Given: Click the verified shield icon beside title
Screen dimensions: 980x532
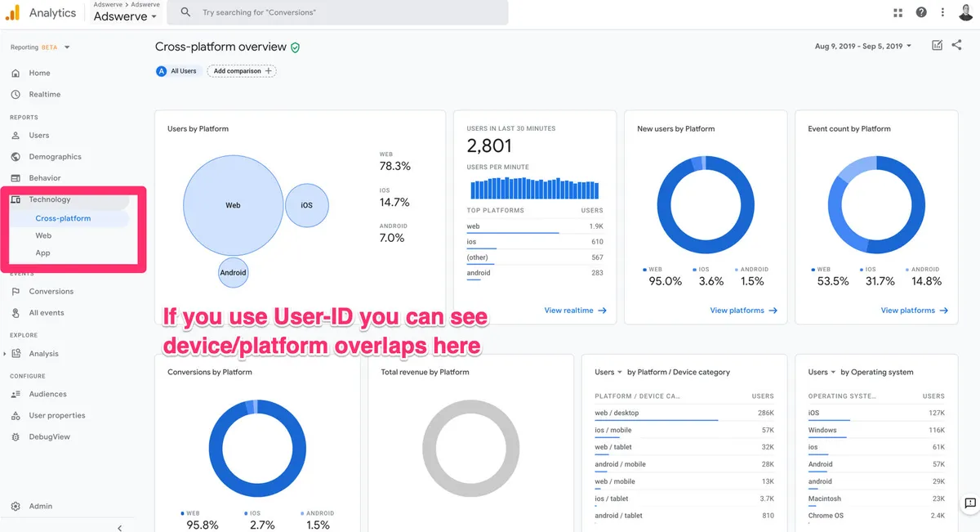Looking at the screenshot, I should pos(295,47).
